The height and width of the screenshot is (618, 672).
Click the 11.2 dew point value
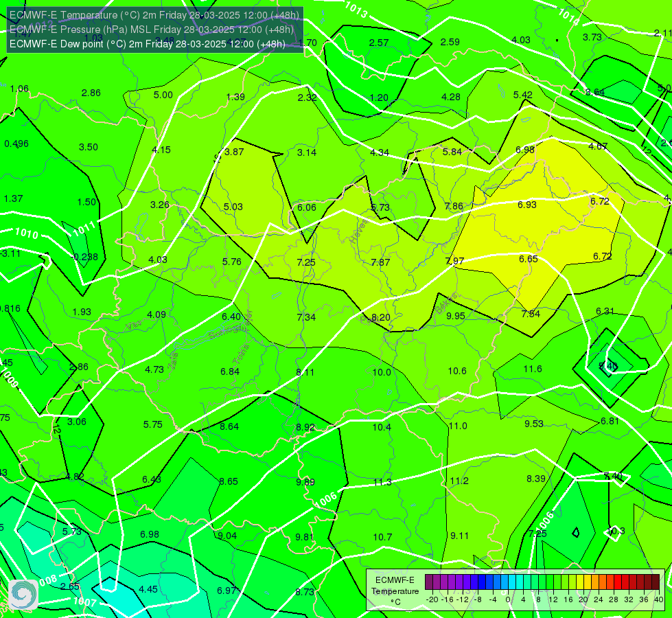point(459,481)
